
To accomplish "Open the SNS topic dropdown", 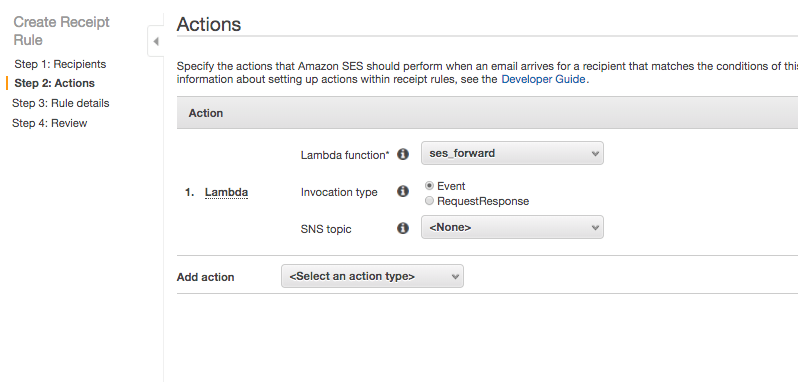I will click(512, 227).
